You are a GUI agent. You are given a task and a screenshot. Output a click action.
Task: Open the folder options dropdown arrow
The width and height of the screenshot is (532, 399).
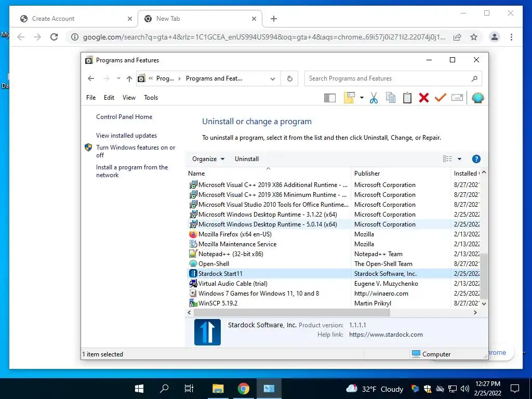[x=362, y=98]
